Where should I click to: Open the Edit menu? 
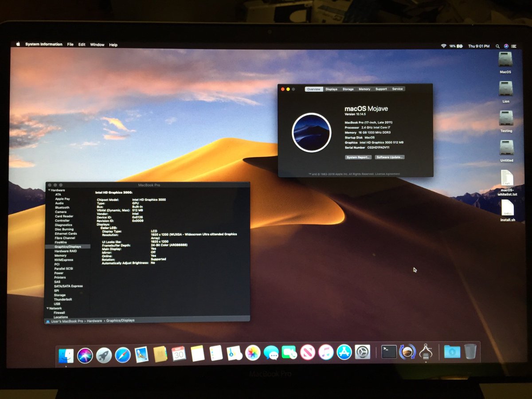pos(82,45)
